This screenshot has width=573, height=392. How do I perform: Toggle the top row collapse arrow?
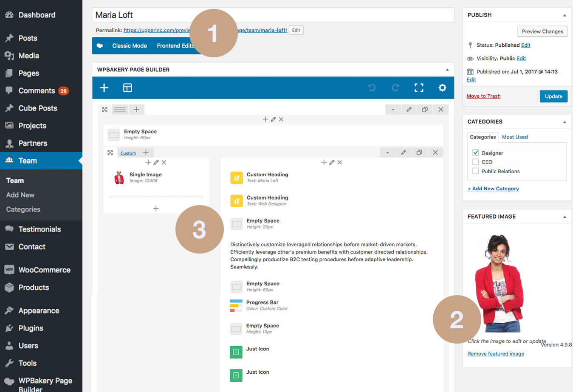click(393, 110)
